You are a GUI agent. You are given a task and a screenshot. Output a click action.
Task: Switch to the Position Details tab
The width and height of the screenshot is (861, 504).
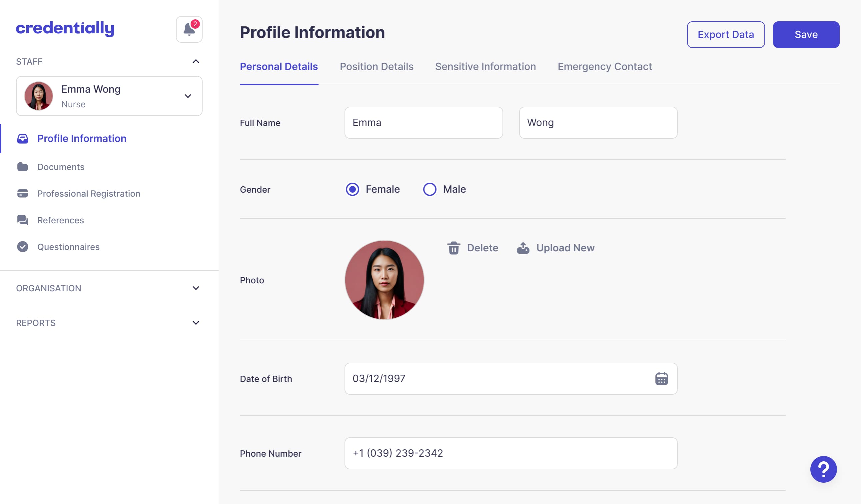pos(376,67)
